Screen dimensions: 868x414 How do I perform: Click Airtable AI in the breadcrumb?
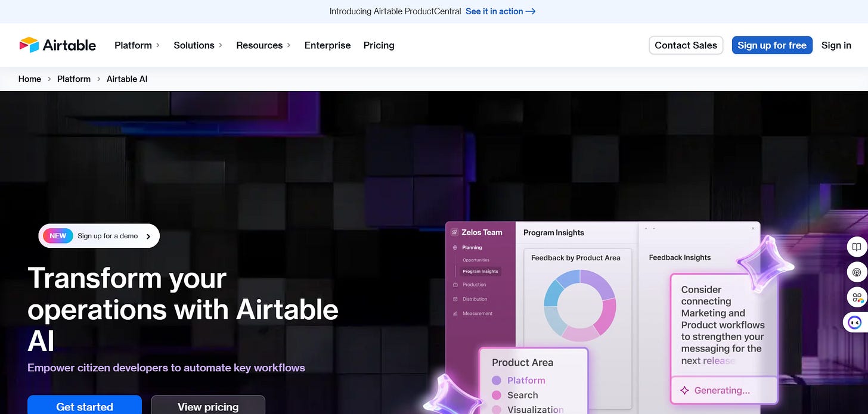click(x=127, y=79)
